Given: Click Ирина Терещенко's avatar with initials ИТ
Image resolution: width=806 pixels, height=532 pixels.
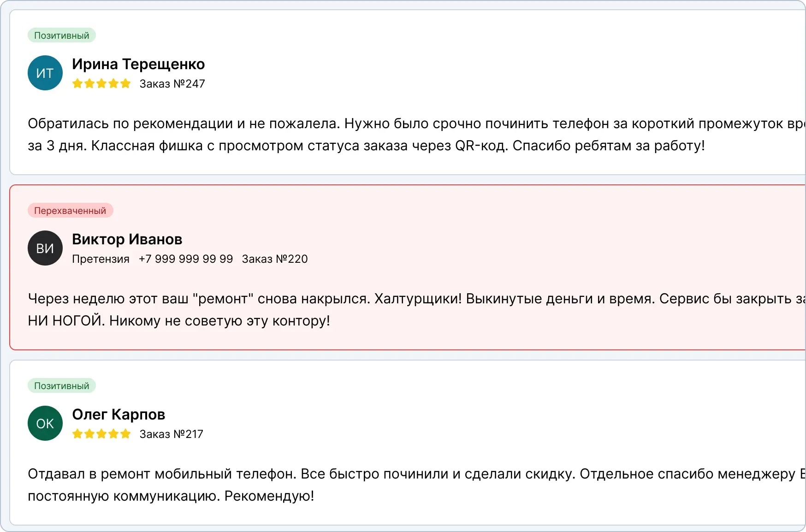Looking at the screenshot, I should [45, 72].
